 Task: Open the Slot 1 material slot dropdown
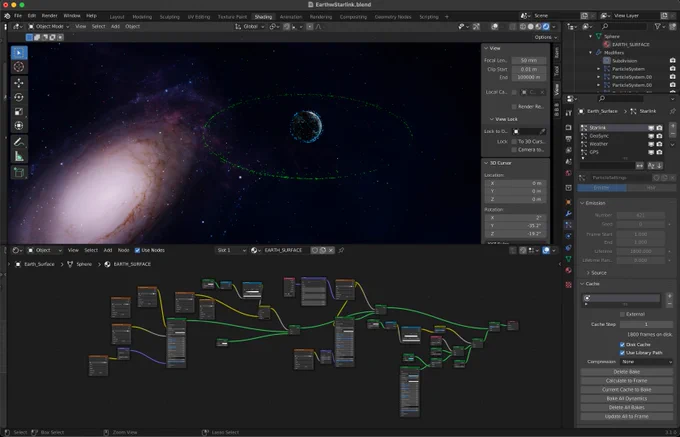[x=231, y=250]
